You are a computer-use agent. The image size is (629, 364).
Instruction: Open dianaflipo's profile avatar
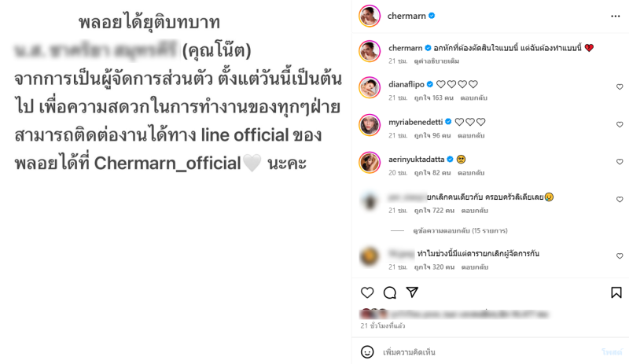click(x=370, y=87)
